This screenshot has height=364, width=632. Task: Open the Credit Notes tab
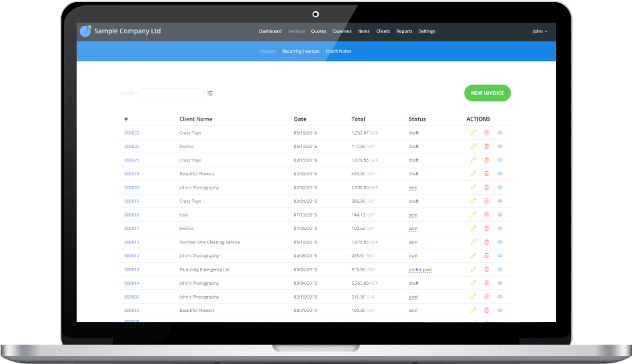(x=338, y=51)
